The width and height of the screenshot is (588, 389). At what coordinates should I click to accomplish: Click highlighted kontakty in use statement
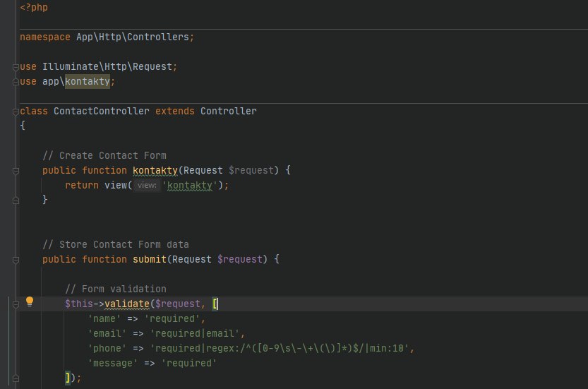pyautogui.click(x=88, y=81)
